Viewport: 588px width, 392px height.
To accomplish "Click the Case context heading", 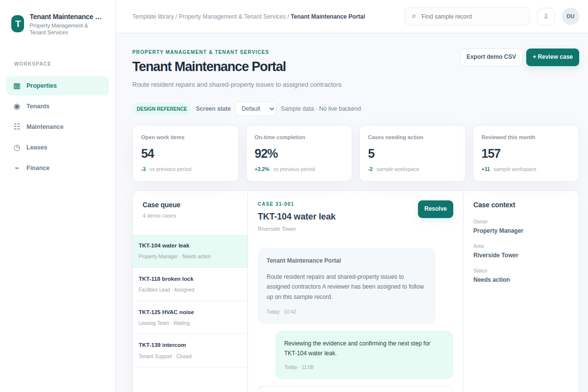I will (494, 205).
